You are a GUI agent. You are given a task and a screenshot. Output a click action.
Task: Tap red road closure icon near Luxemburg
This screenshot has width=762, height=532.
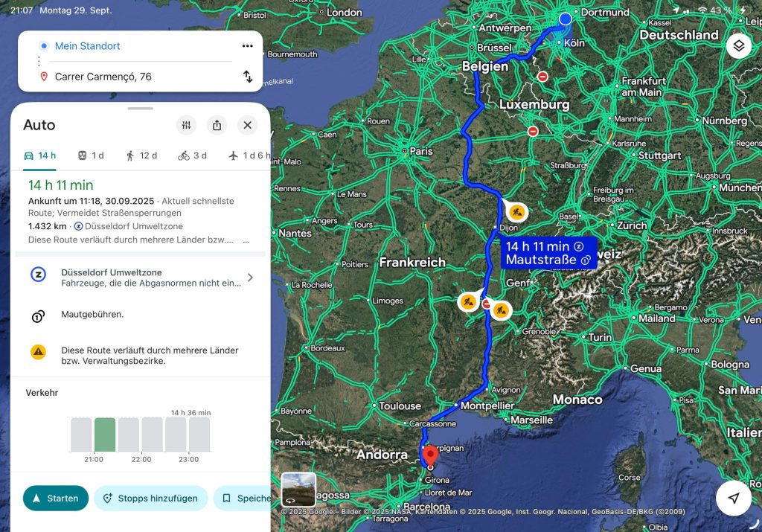(x=533, y=132)
